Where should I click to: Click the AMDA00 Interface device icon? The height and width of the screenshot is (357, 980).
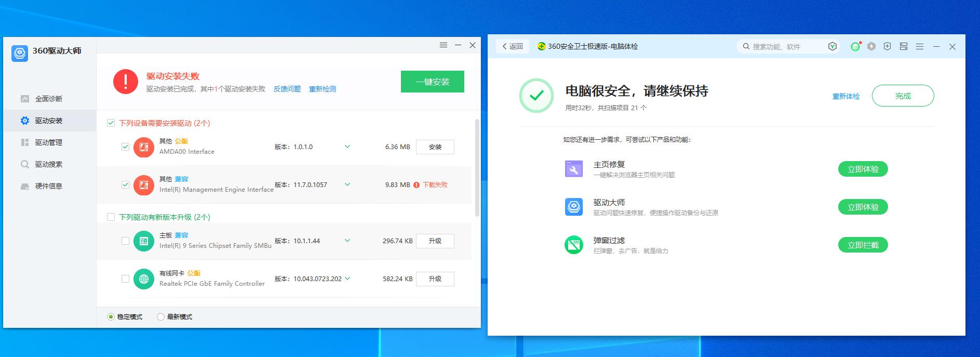(144, 148)
